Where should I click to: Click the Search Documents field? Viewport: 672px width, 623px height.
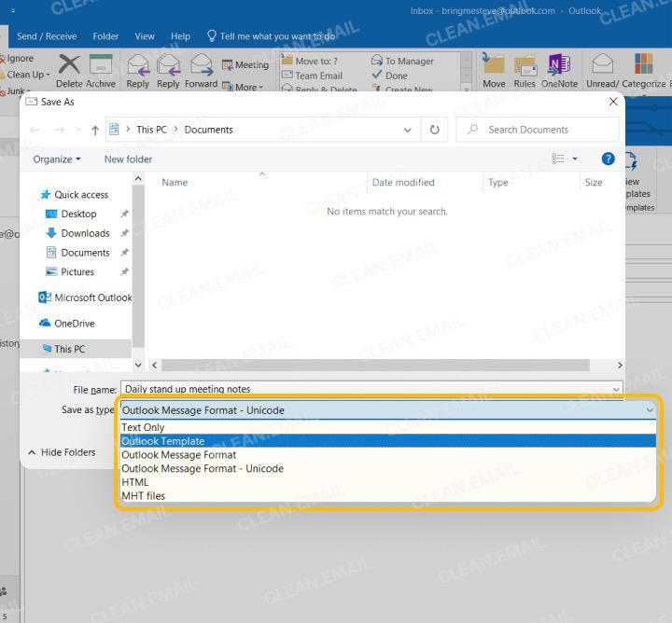click(538, 130)
